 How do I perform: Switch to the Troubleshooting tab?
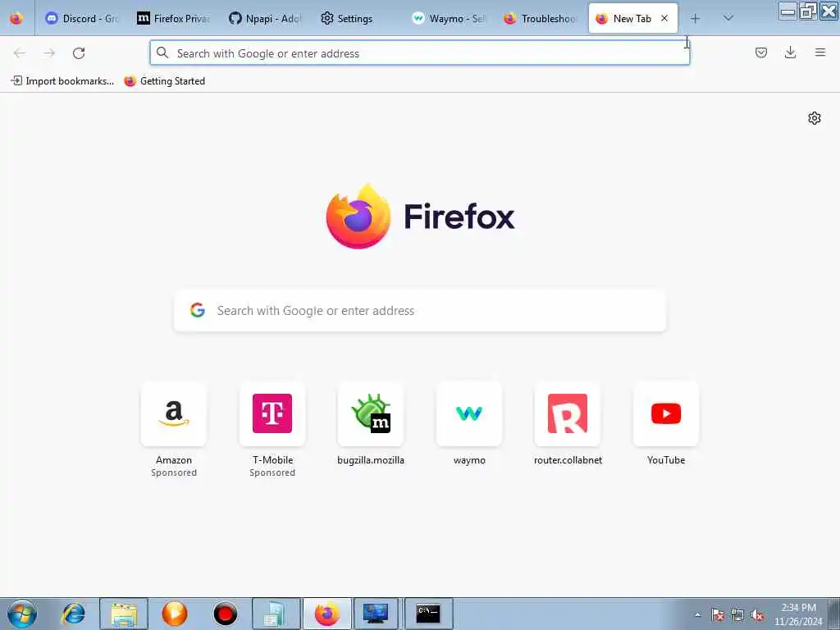541,18
